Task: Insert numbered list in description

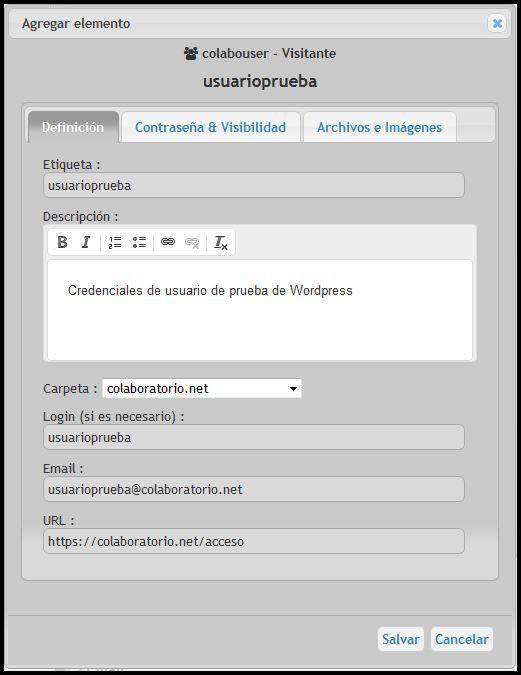Action: pos(115,242)
